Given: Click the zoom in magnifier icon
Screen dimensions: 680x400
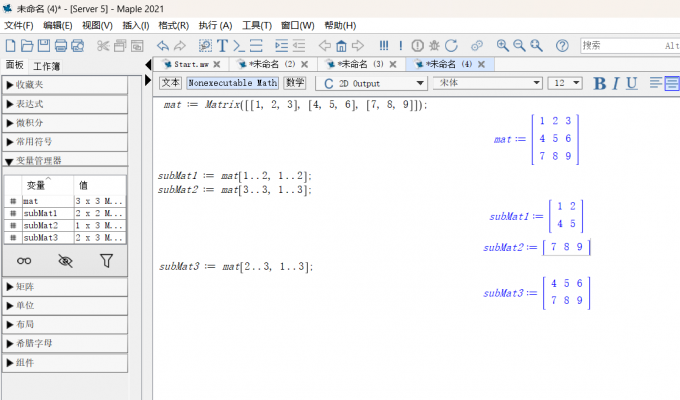Looking at the screenshot, I should pyautogui.click(x=503, y=46).
